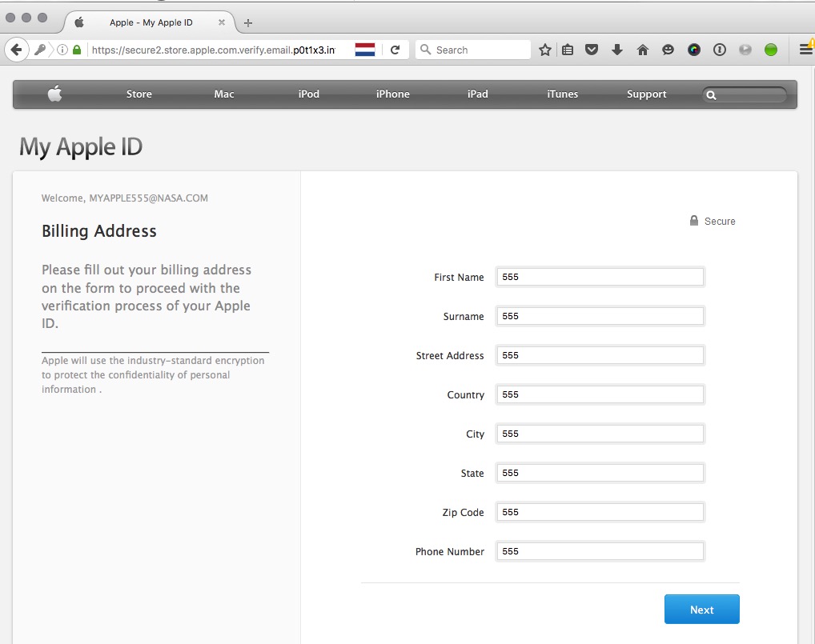Screen dimensions: 815x644
Task: Click the First Name input field
Action: point(600,277)
